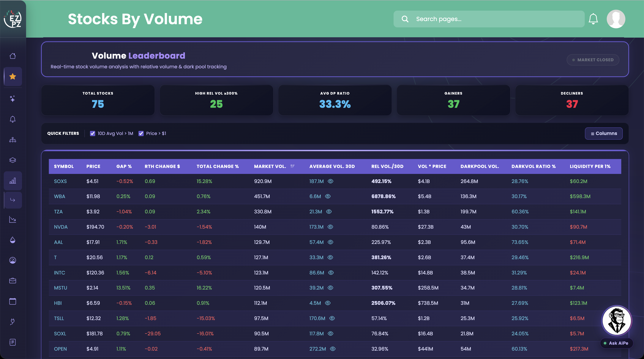The image size is (644, 359).
Task: Click the search magnifier icon
Action: (x=405, y=19)
